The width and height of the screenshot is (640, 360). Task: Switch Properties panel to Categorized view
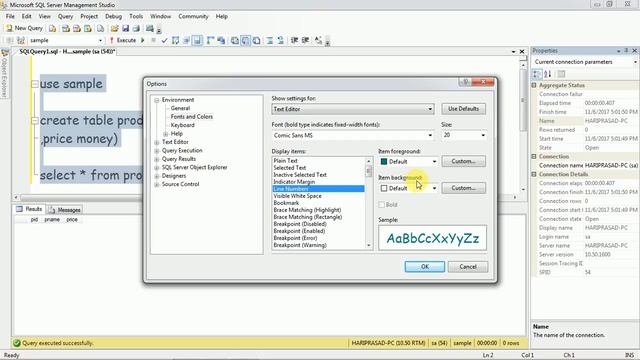click(x=537, y=74)
